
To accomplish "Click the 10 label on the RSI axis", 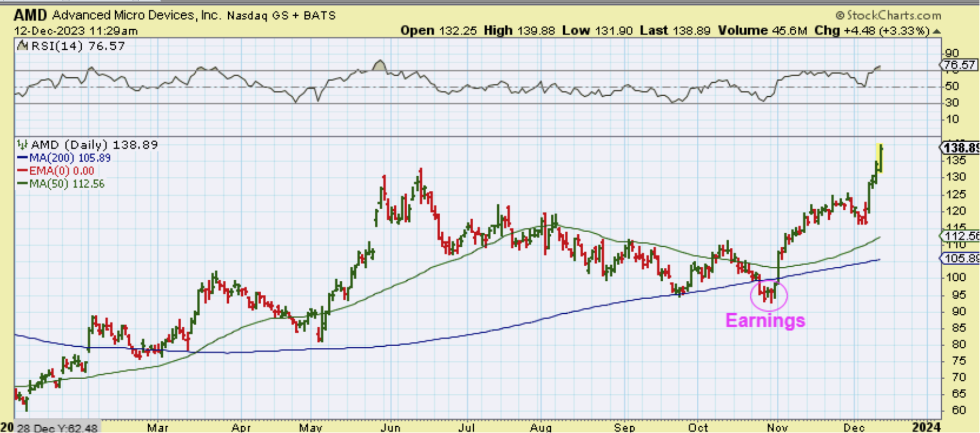I will tap(953, 119).
